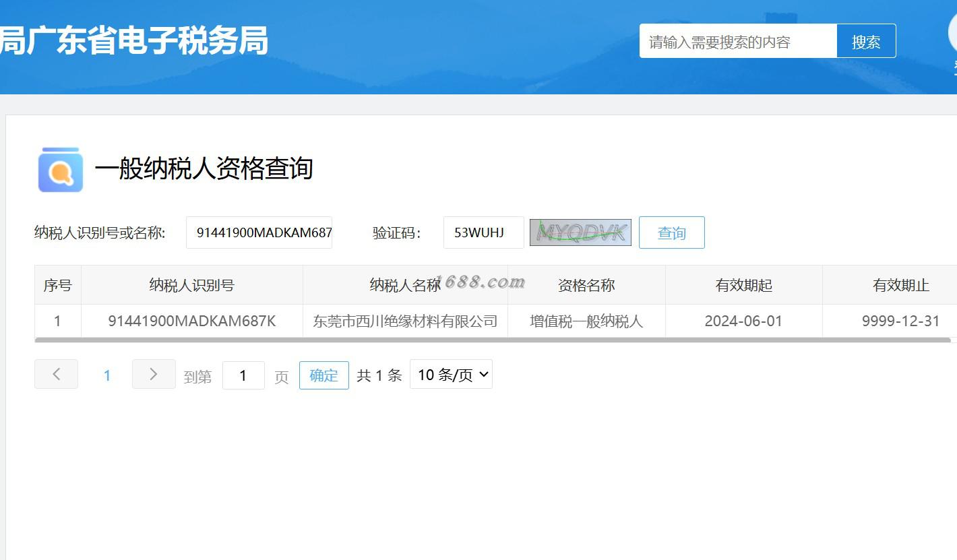Select cell 91441900MADKAM687K in results table
Screen dimensions: 957x560
pos(192,321)
